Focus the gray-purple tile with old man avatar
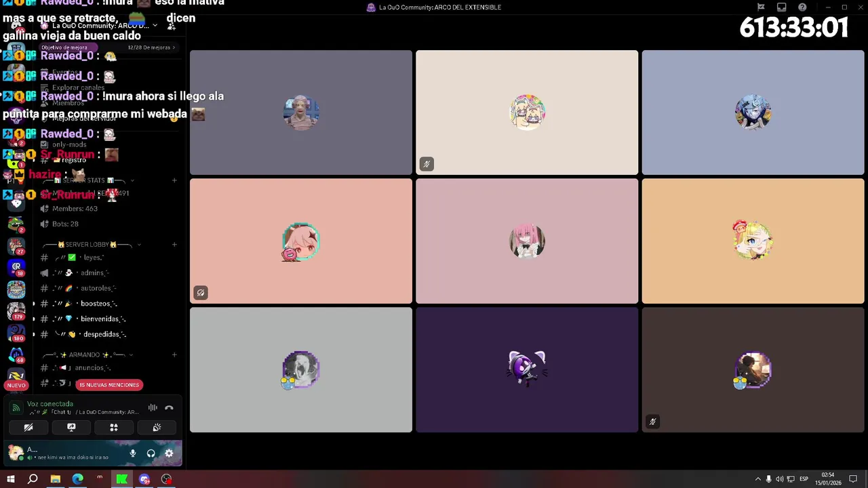 (301, 113)
